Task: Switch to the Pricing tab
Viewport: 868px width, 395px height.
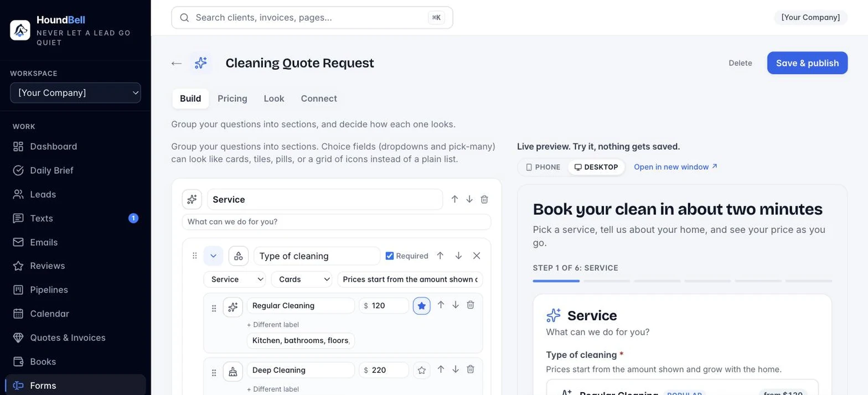Action: pyautogui.click(x=232, y=98)
